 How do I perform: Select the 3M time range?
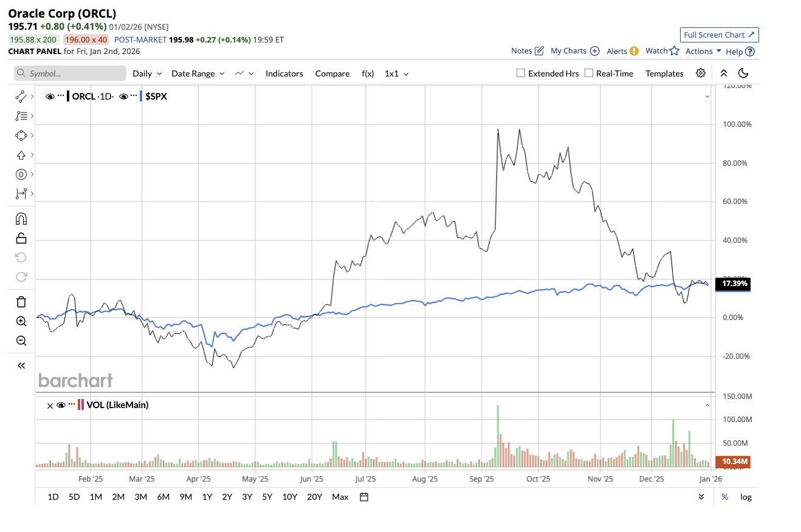140,497
